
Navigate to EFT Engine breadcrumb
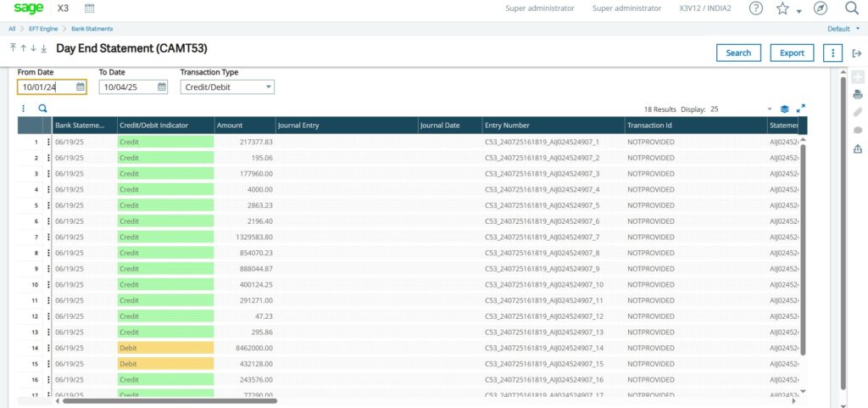(x=42, y=29)
